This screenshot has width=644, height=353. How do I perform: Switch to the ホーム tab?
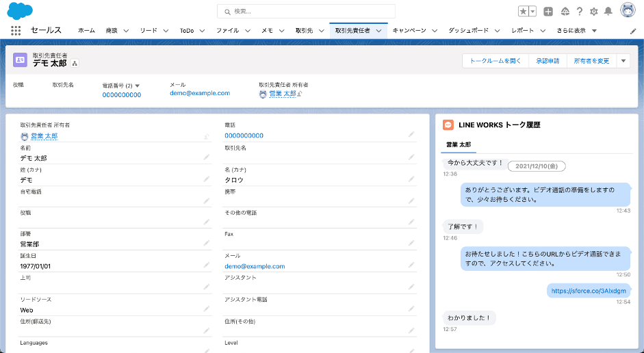(x=86, y=31)
